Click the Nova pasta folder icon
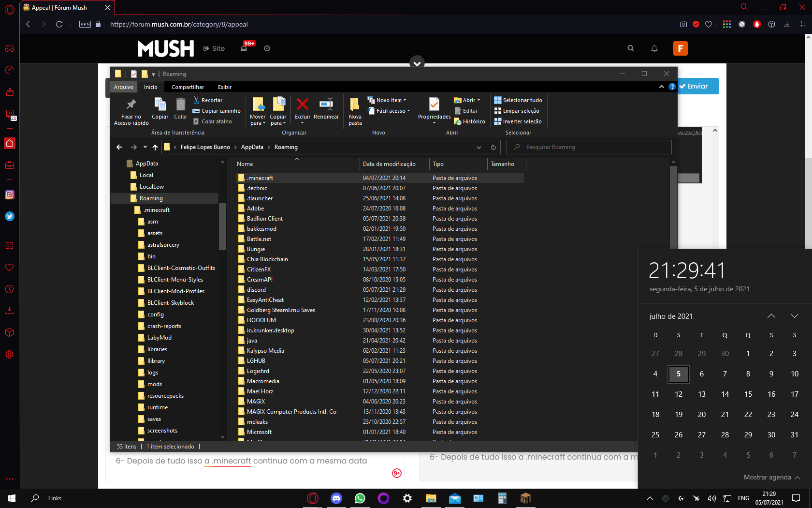812x508 pixels. click(x=355, y=105)
